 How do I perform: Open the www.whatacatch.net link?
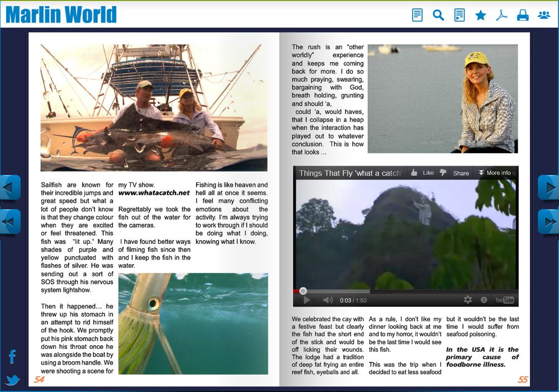tap(154, 193)
